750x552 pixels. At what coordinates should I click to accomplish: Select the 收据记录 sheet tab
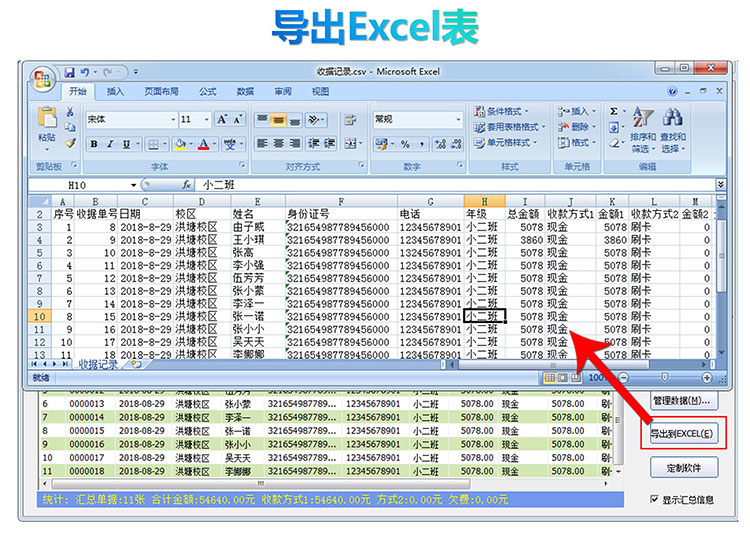click(99, 364)
